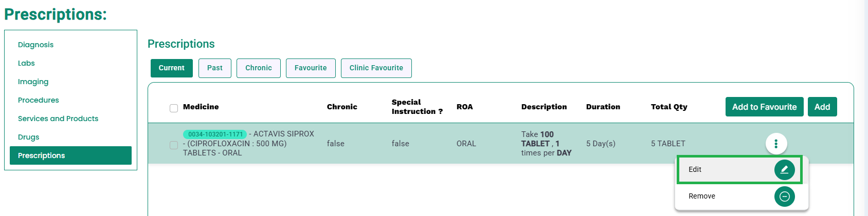Tick the select-all checkbox beside Medicine
The height and width of the screenshot is (216, 868).
(x=174, y=108)
